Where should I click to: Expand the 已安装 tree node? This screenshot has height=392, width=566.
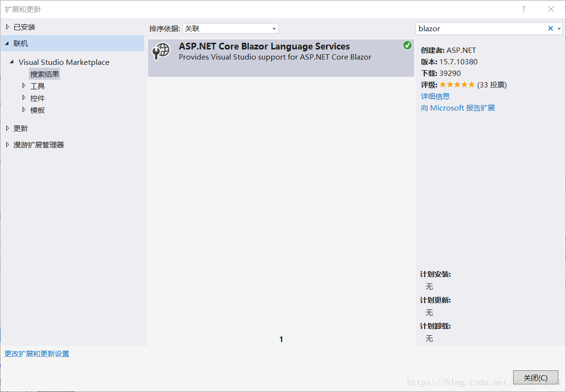[8, 27]
